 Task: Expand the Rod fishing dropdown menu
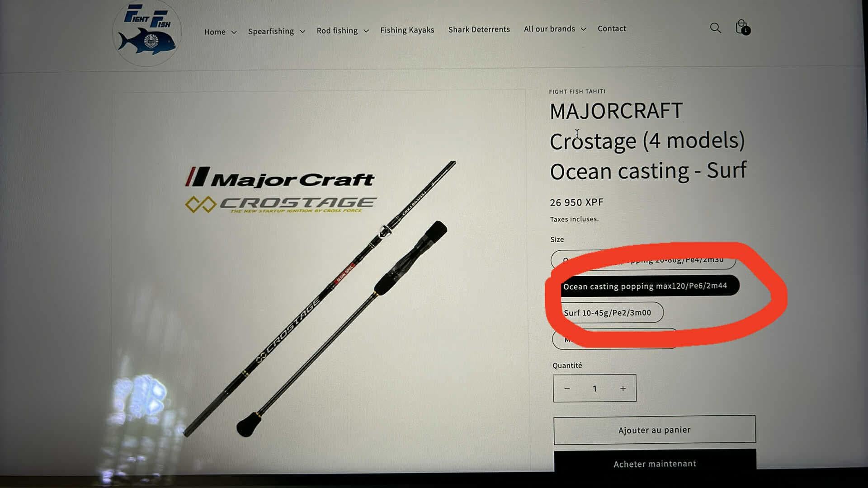pyautogui.click(x=343, y=31)
